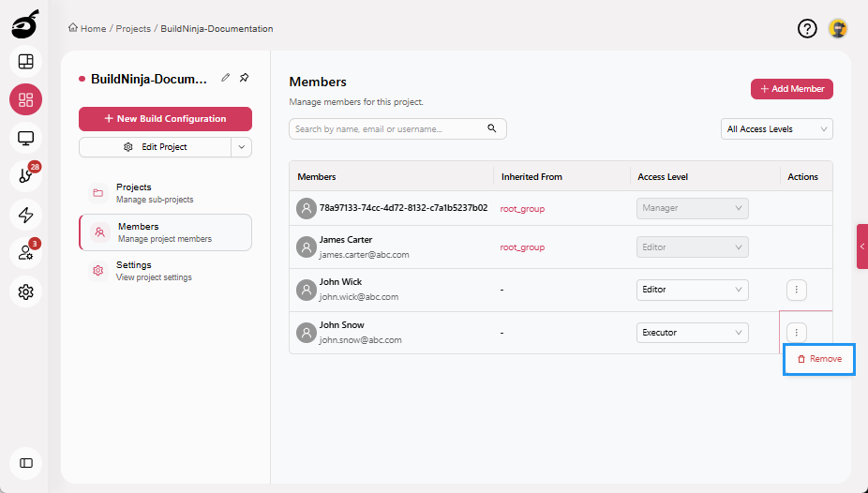Click the james.carter@abc.com email
This screenshot has height=493, width=868.
pyautogui.click(x=365, y=255)
